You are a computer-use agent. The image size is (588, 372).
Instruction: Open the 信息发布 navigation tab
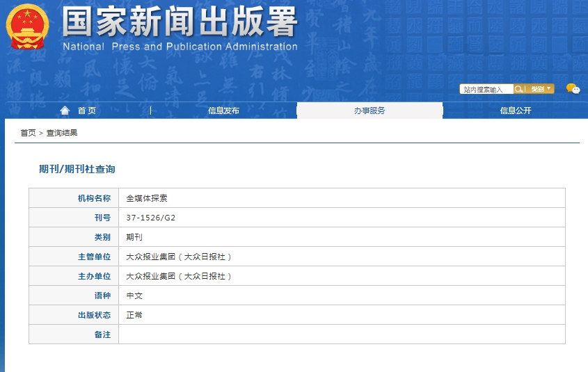pos(223,111)
